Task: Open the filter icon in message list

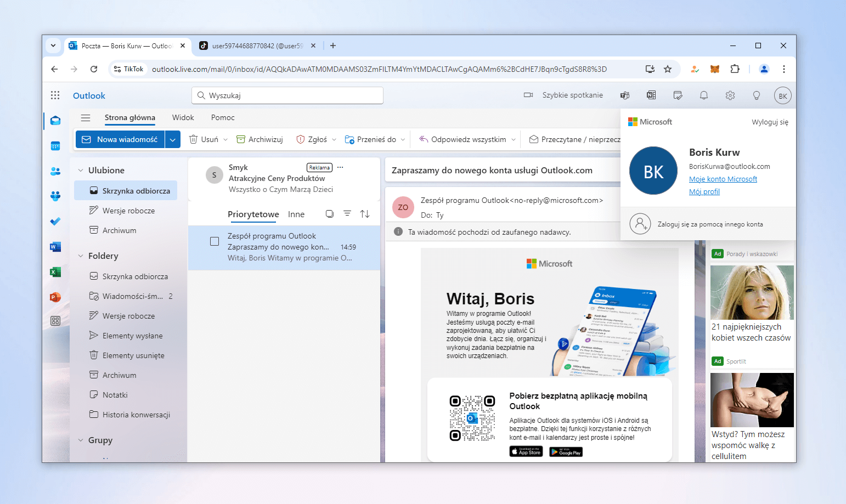Action: coord(347,214)
